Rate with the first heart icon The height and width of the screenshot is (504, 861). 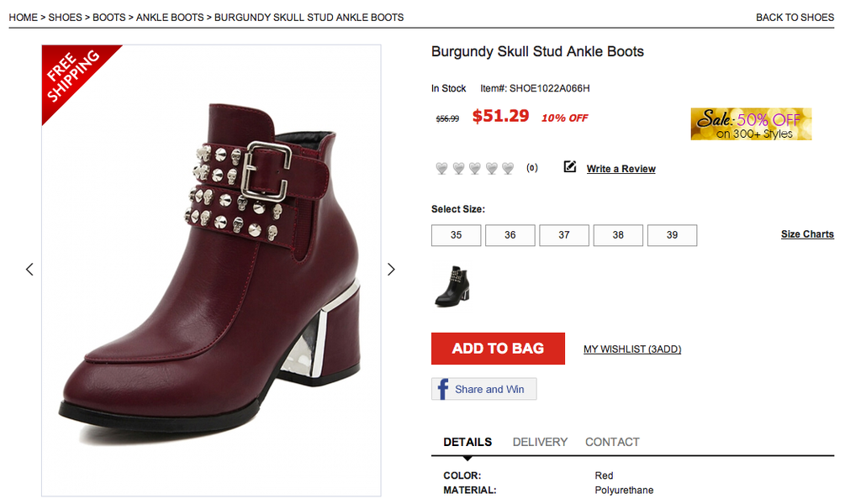pyautogui.click(x=441, y=168)
